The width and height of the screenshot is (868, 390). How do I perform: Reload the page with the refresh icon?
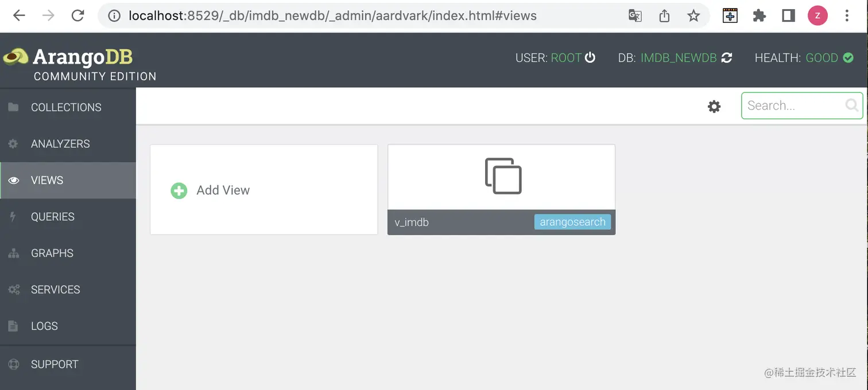click(77, 15)
